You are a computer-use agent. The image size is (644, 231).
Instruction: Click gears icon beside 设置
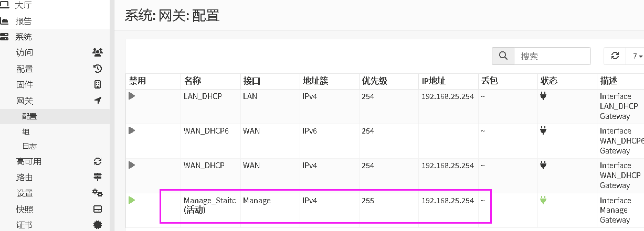pyautogui.click(x=97, y=193)
